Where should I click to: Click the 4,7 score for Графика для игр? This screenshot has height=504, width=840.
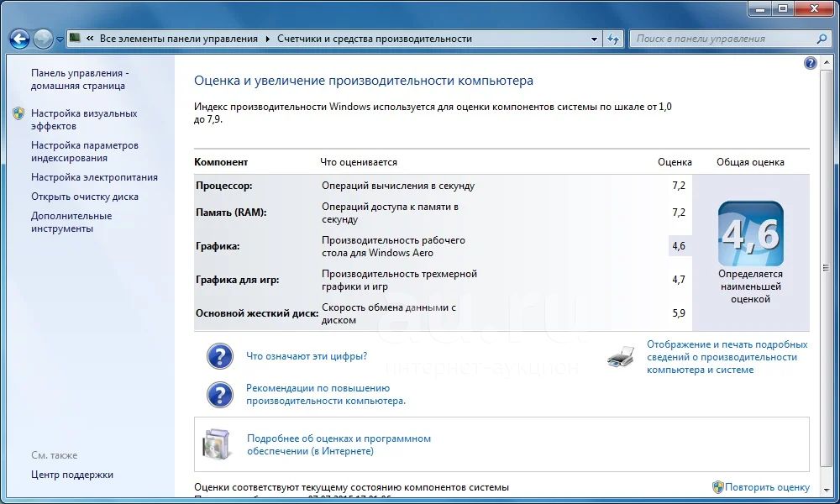(679, 280)
